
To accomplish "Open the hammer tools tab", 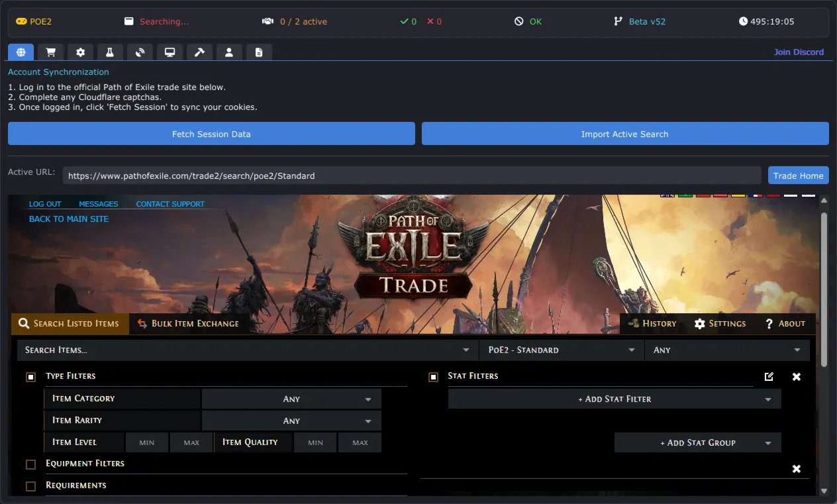I will click(x=199, y=52).
